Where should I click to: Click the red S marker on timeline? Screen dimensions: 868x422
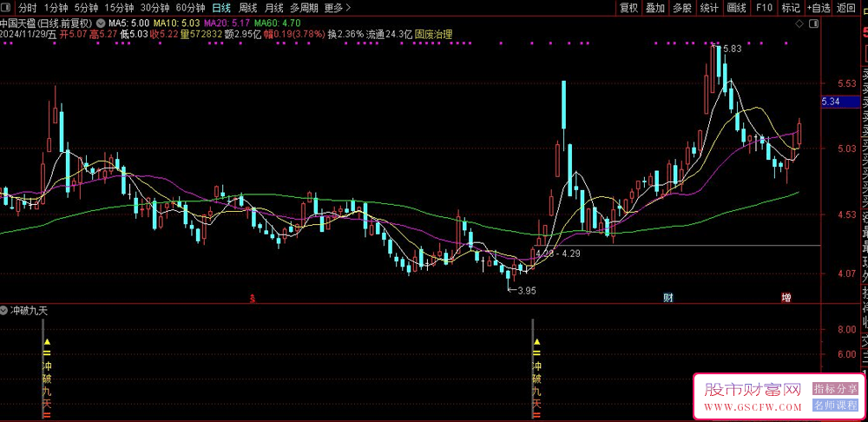252,298
